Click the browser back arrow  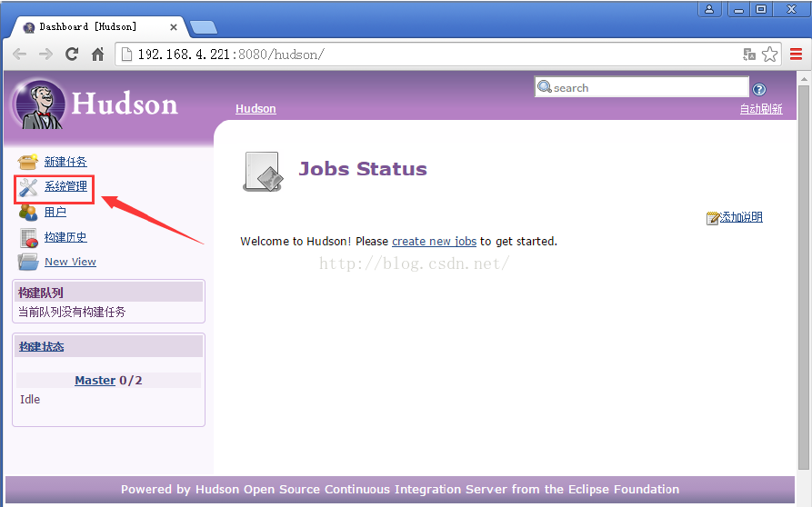20,55
